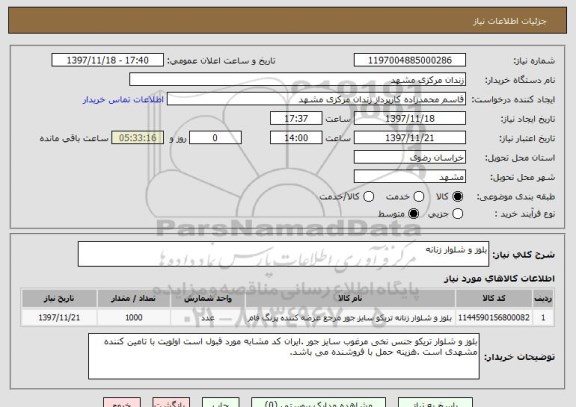576x407 pixels.
Task: Click the quantity cell showing 1000
Action: tap(134, 318)
